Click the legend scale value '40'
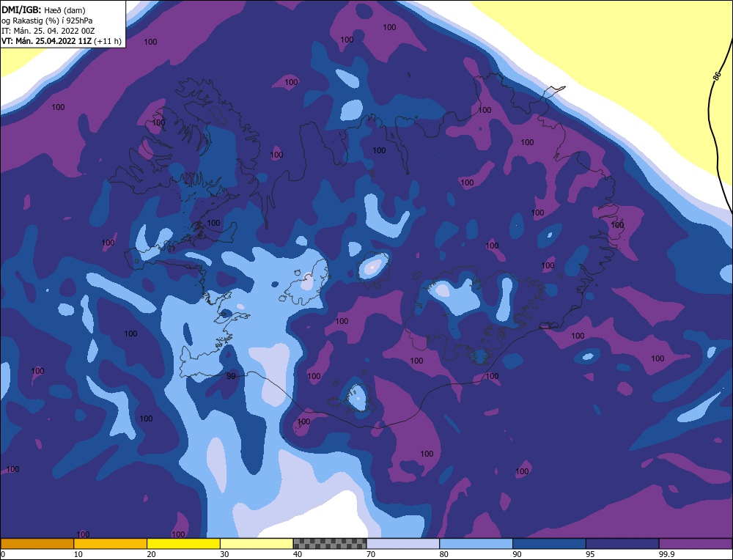Viewport: 733px width, 560px height. tap(298, 554)
